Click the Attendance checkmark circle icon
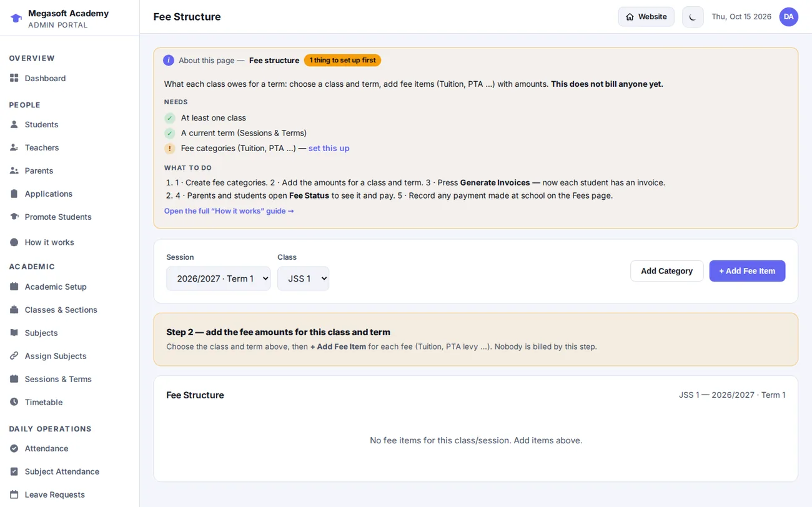The image size is (812, 507). pos(14,448)
